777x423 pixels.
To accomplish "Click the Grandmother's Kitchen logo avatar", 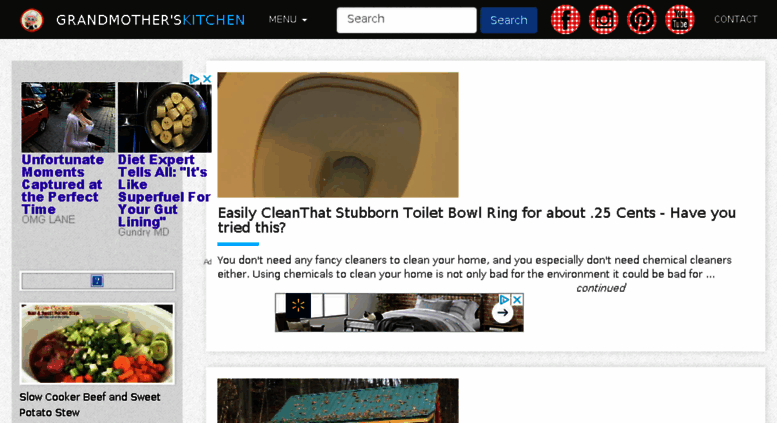I will (32, 20).
